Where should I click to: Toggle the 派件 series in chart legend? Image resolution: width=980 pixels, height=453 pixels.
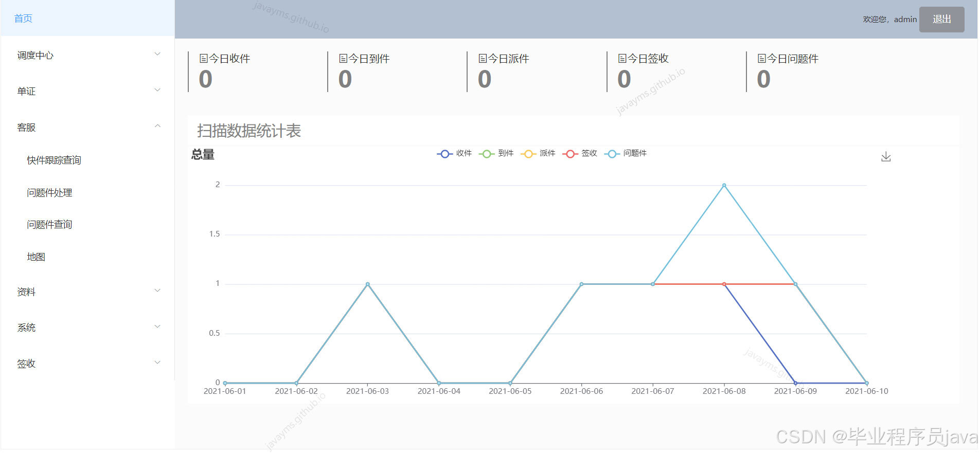point(538,153)
